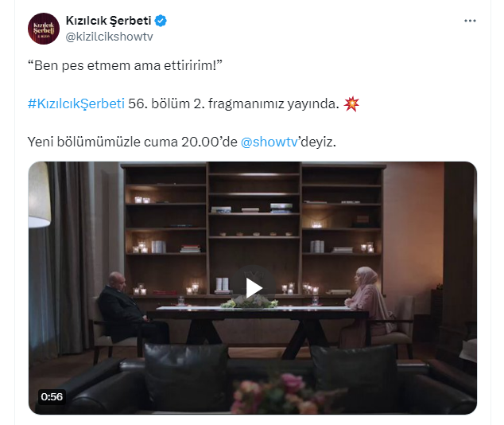Click the text "Yeni bölümümüzle cuma 20.00'de"

pos(133,142)
